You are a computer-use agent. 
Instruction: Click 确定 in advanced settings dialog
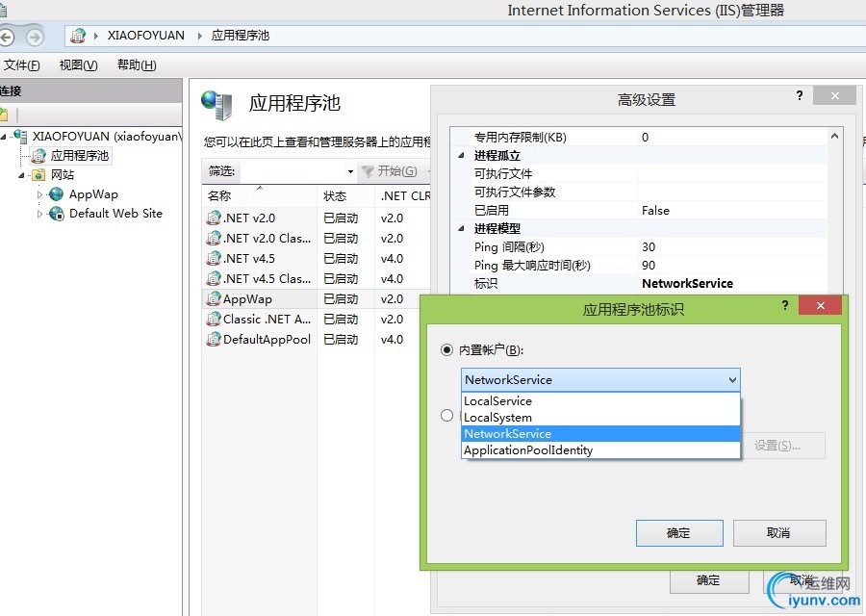pyautogui.click(x=709, y=580)
